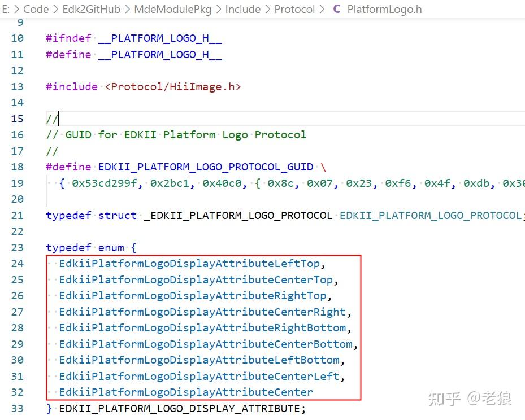Open the Include breadcrumb dropdown
The height and width of the screenshot is (420, 525).
[x=243, y=9]
